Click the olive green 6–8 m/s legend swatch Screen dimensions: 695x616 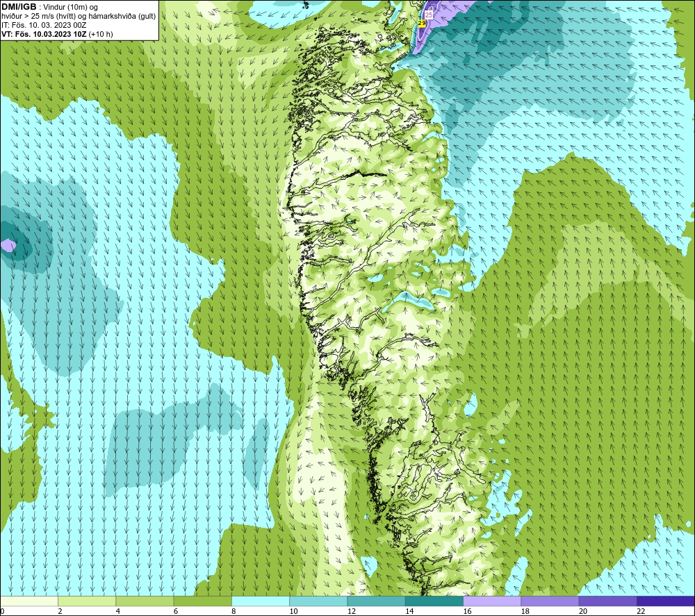pos(202,601)
